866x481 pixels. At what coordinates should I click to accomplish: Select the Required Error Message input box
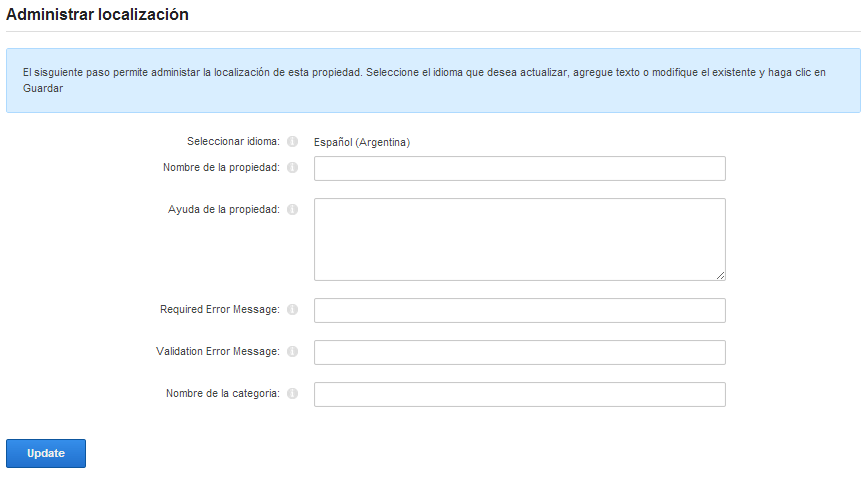coord(519,310)
